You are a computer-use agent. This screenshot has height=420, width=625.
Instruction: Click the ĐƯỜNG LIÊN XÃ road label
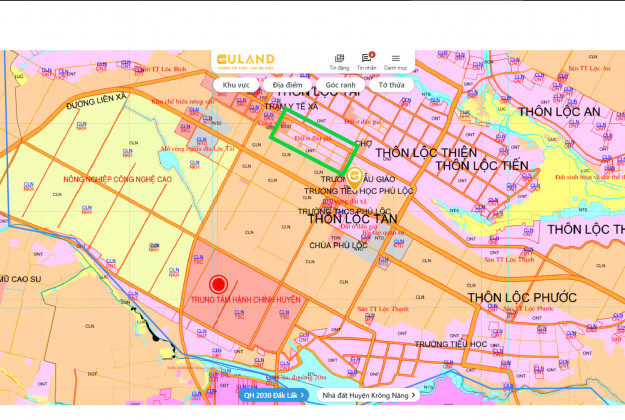(96, 101)
